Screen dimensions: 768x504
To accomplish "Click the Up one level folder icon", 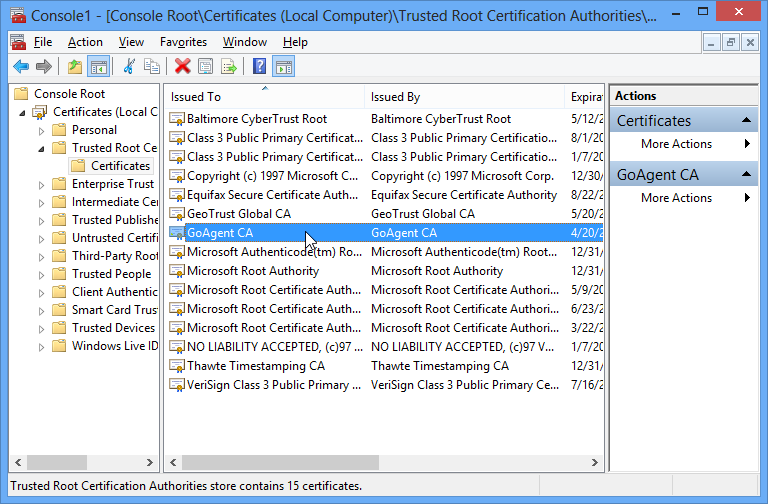I will tap(74, 66).
